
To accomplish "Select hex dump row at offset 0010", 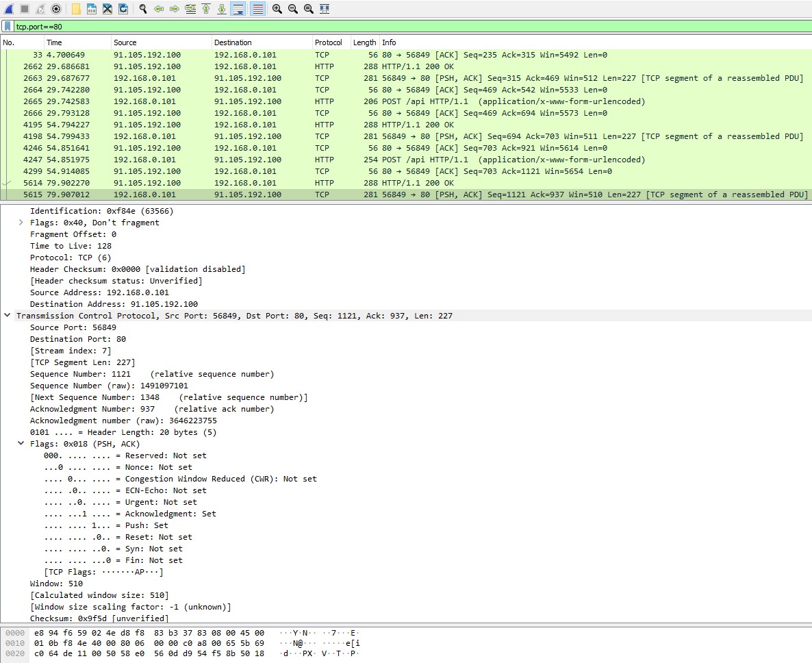I will coord(182,643).
